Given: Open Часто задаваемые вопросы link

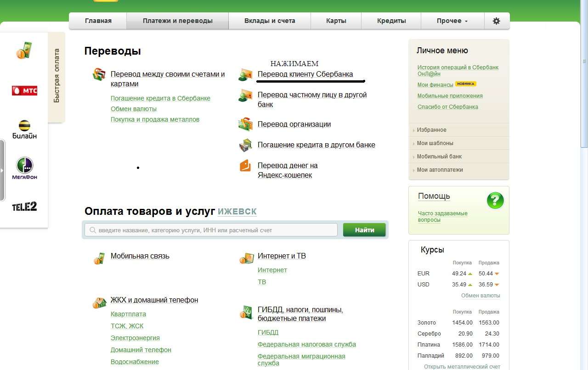Looking at the screenshot, I should pos(443,217).
